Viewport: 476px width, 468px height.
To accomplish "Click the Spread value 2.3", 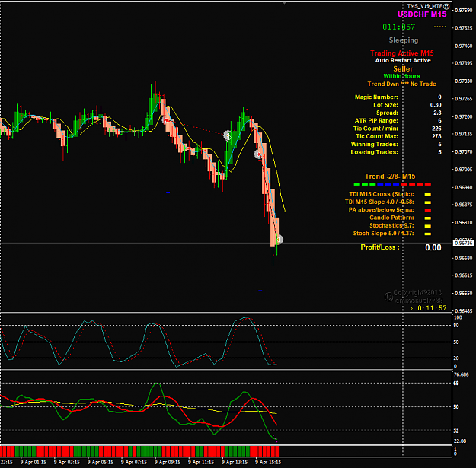I will click(437, 113).
